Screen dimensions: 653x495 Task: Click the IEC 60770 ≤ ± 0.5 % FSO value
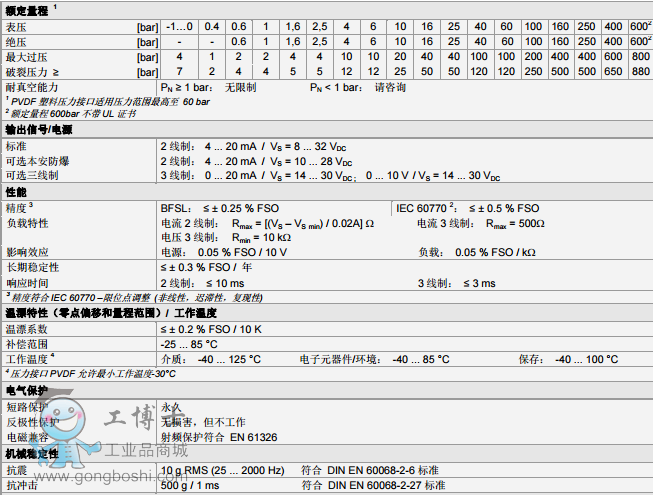click(468, 208)
